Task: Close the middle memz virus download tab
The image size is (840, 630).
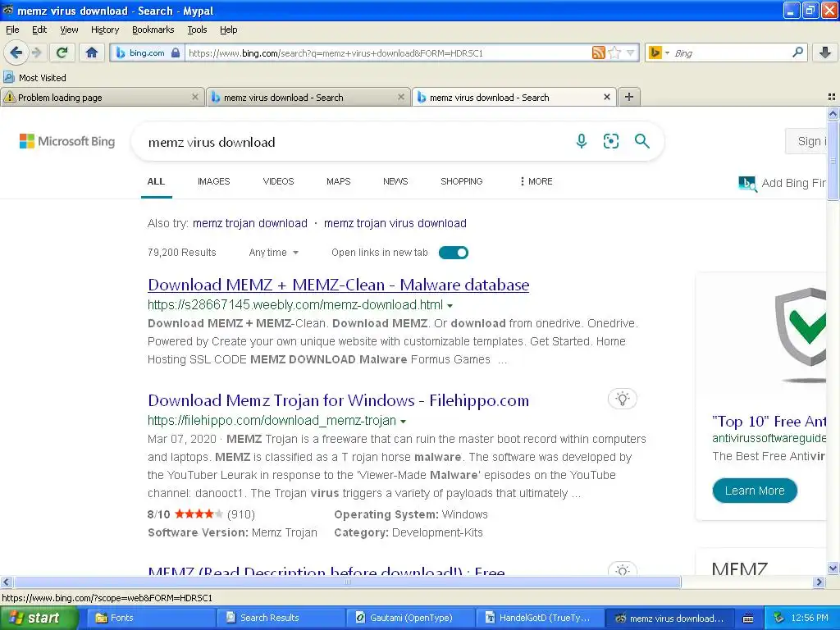Action: click(400, 97)
